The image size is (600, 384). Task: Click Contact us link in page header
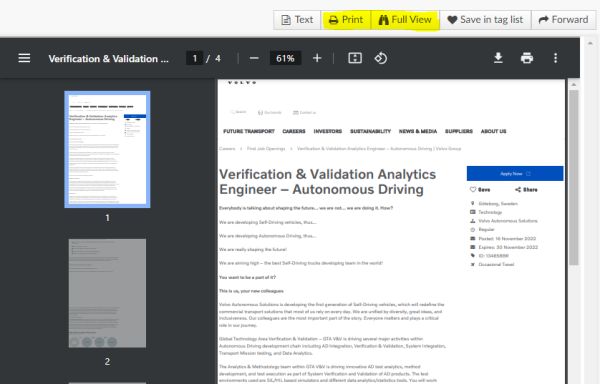click(x=305, y=112)
